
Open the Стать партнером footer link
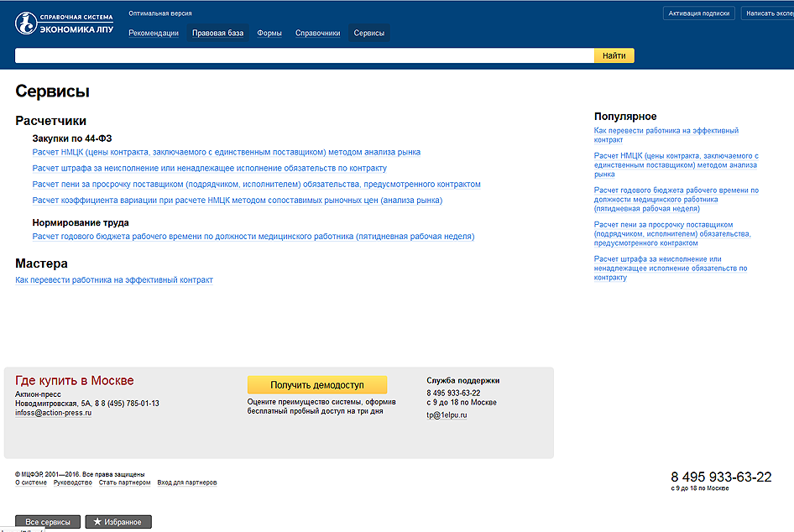coord(124,482)
